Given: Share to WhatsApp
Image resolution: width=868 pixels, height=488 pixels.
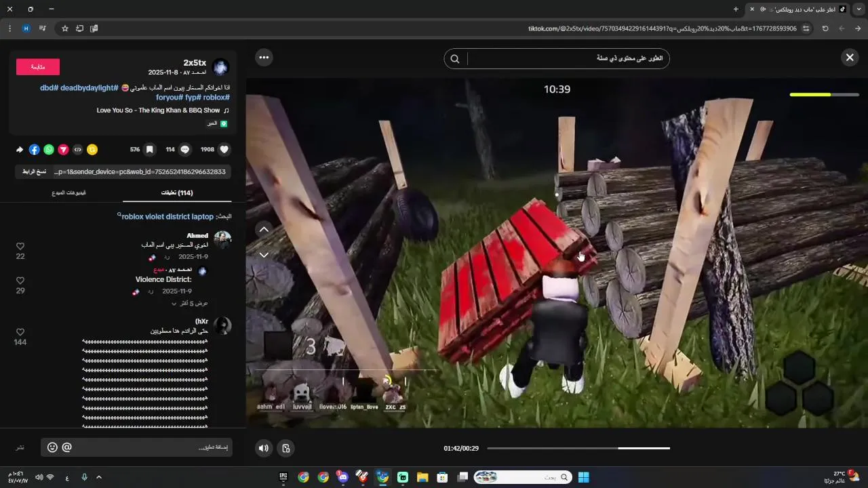Looking at the screenshot, I should click(49, 150).
